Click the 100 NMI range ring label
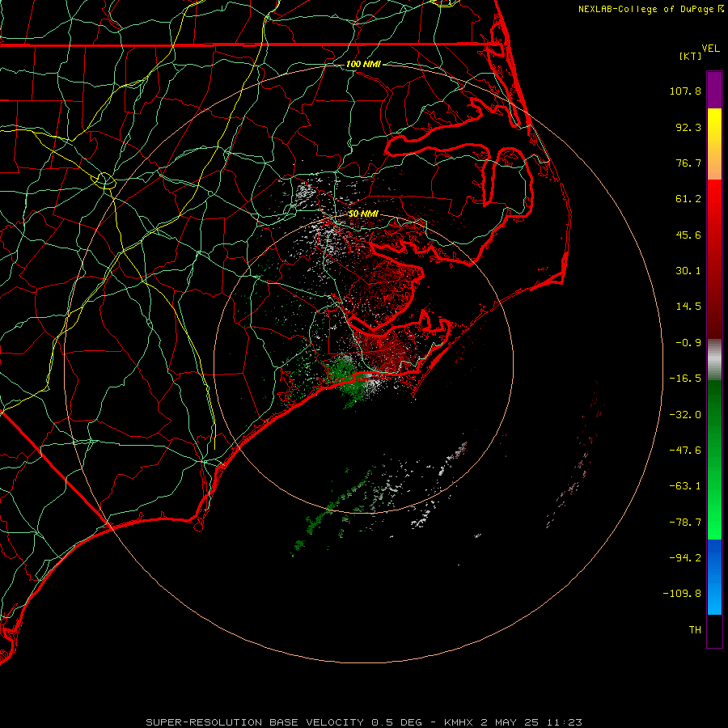This screenshot has height=728, width=728. point(363,64)
